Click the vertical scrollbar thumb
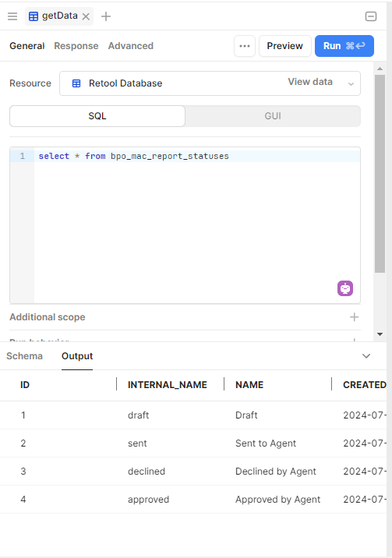The width and height of the screenshot is (392, 558). click(380, 174)
